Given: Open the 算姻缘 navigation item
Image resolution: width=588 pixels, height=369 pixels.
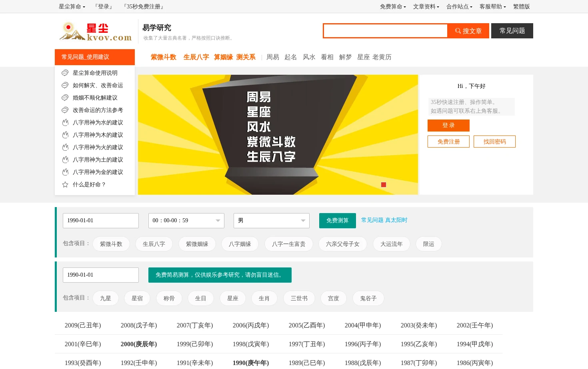Looking at the screenshot, I should pyautogui.click(x=224, y=57).
